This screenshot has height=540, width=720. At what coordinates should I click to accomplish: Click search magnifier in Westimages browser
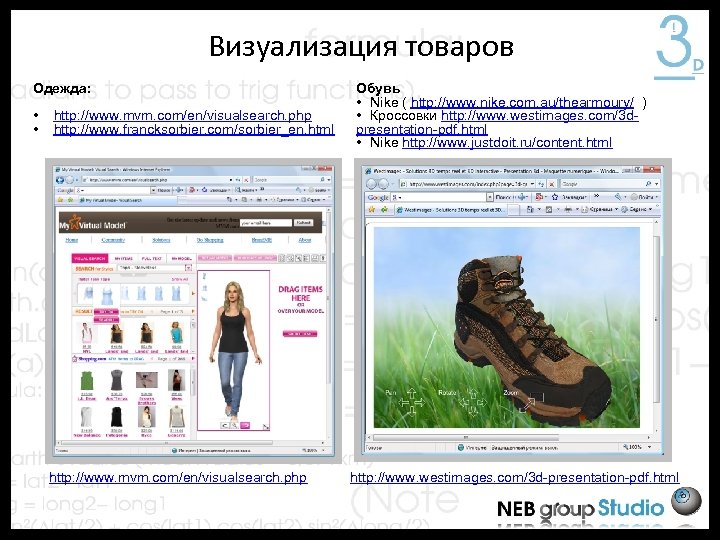click(x=648, y=184)
